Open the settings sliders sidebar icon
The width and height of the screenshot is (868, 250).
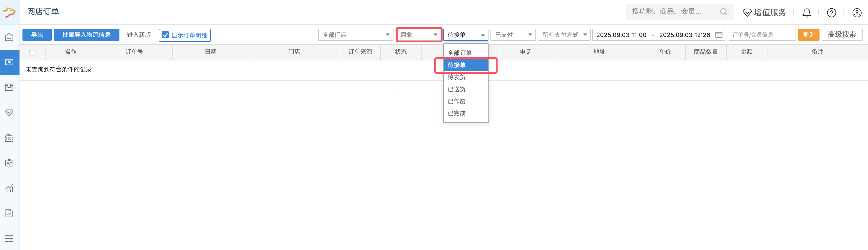pyautogui.click(x=9, y=238)
